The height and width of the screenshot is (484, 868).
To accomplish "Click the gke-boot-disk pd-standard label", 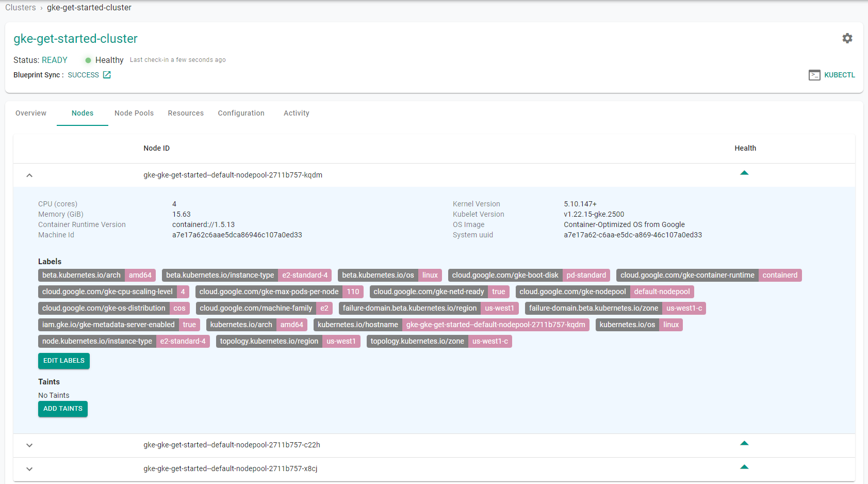I will point(529,275).
